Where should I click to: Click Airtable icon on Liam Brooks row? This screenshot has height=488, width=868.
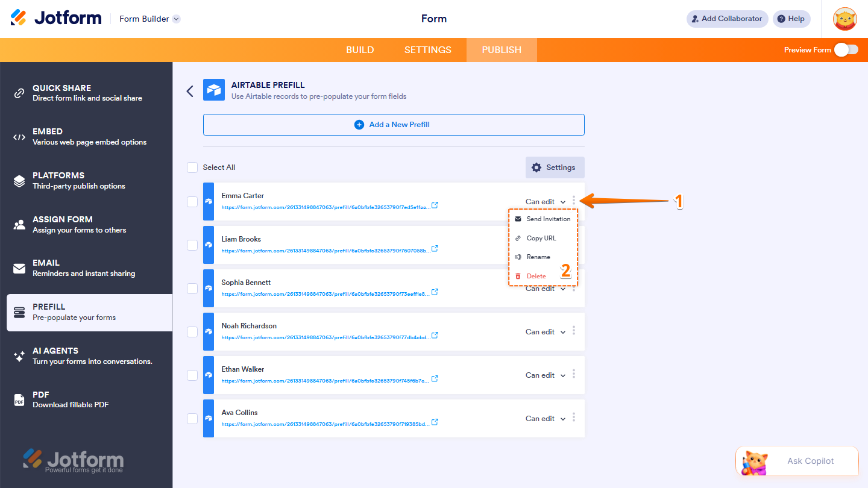pos(209,245)
